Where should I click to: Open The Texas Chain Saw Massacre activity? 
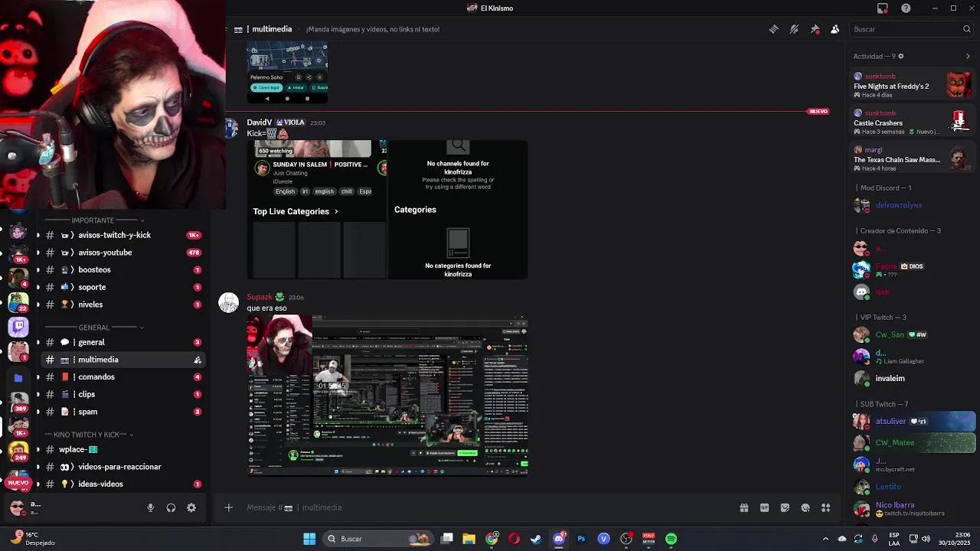913,158
